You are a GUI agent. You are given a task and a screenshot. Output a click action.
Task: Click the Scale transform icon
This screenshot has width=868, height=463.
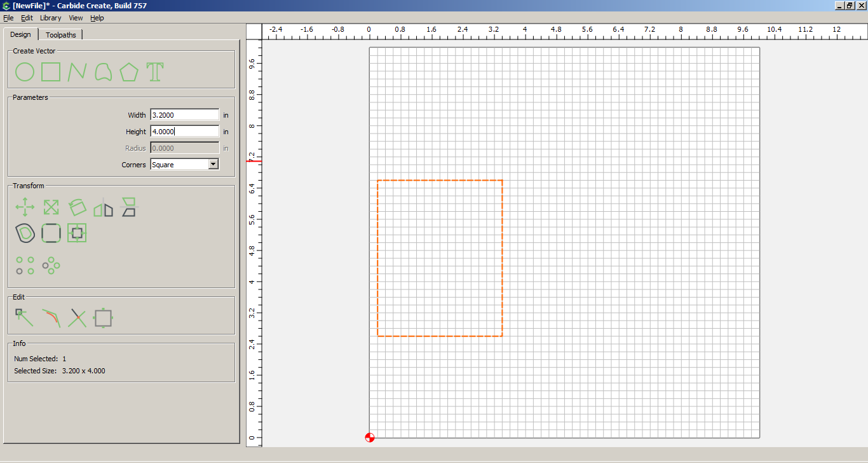(51, 207)
